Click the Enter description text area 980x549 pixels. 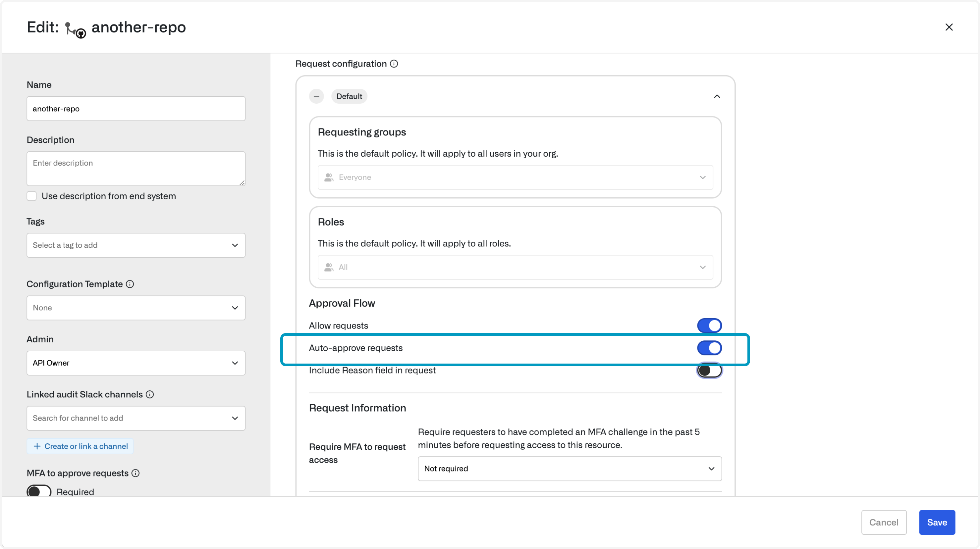pyautogui.click(x=136, y=169)
